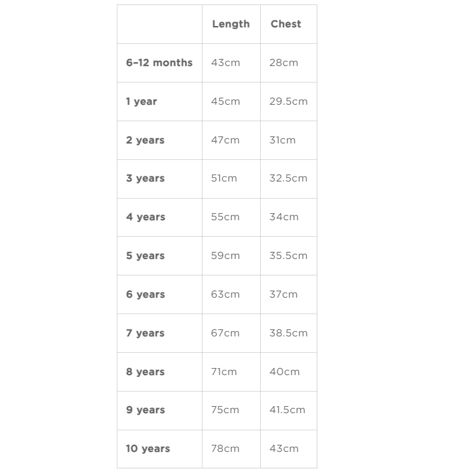Click the 41.5cm chest measurement
Viewport: 476px width, 476px height.
tap(287, 410)
